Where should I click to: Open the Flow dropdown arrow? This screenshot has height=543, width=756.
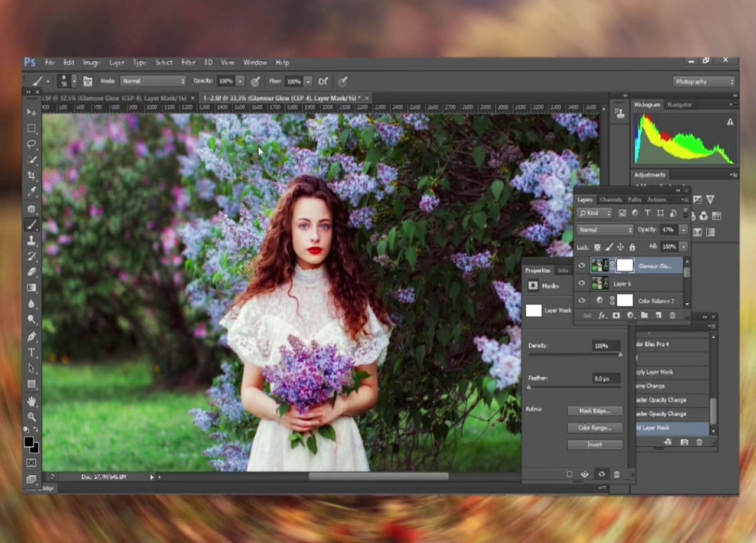[x=308, y=81]
